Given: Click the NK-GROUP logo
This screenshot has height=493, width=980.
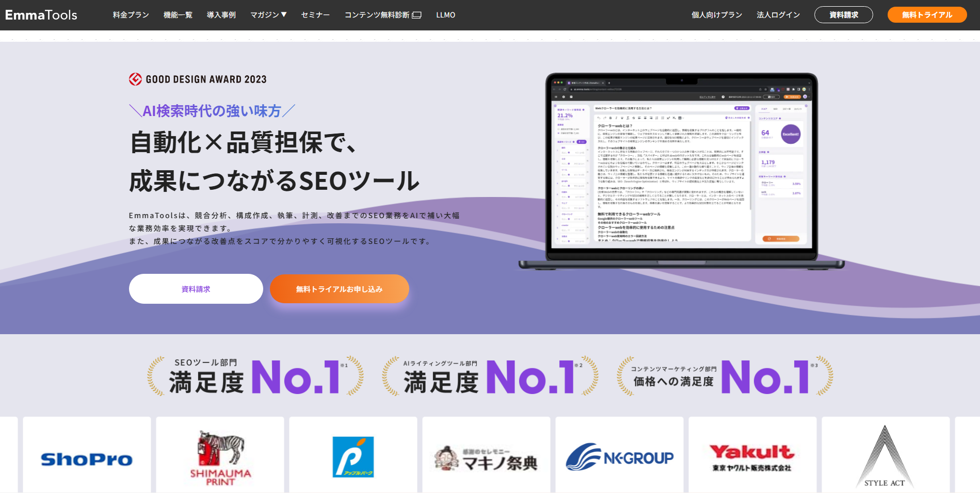Looking at the screenshot, I should (619, 457).
